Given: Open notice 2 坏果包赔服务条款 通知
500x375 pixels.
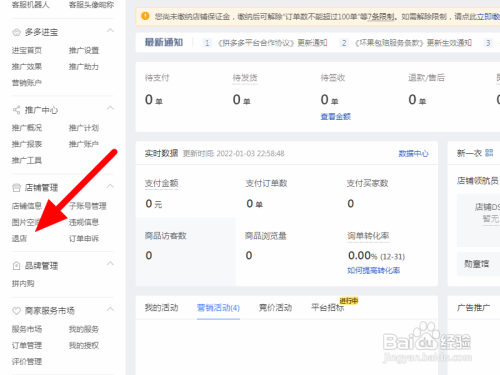Looking at the screenshot, I should tap(413, 43).
